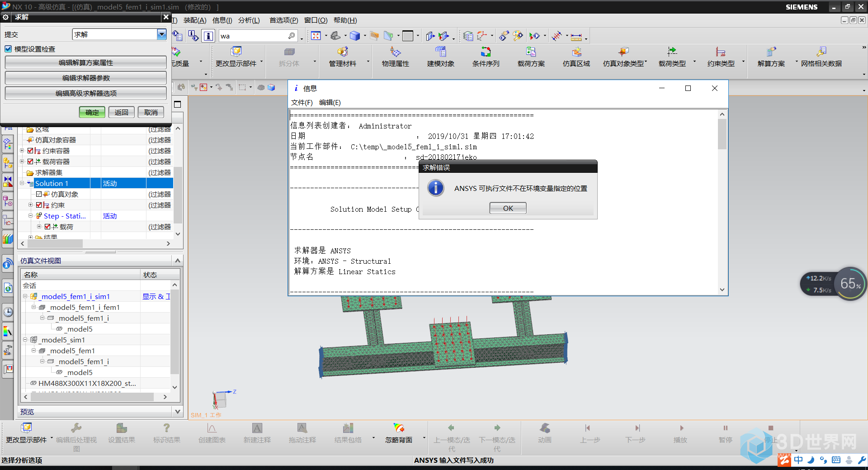Image resolution: width=868 pixels, height=470 pixels.
Task: Click 编辑解算方案属性 button
Action: (86, 62)
